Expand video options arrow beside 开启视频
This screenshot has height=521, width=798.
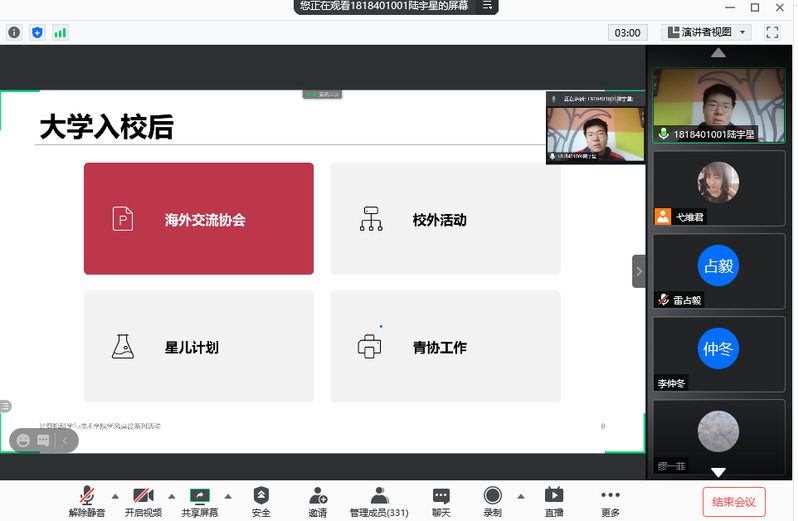click(171, 496)
